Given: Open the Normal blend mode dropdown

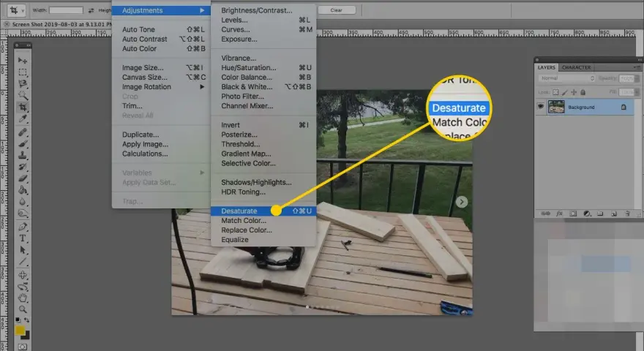Looking at the screenshot, I should [x=566, y=78].
